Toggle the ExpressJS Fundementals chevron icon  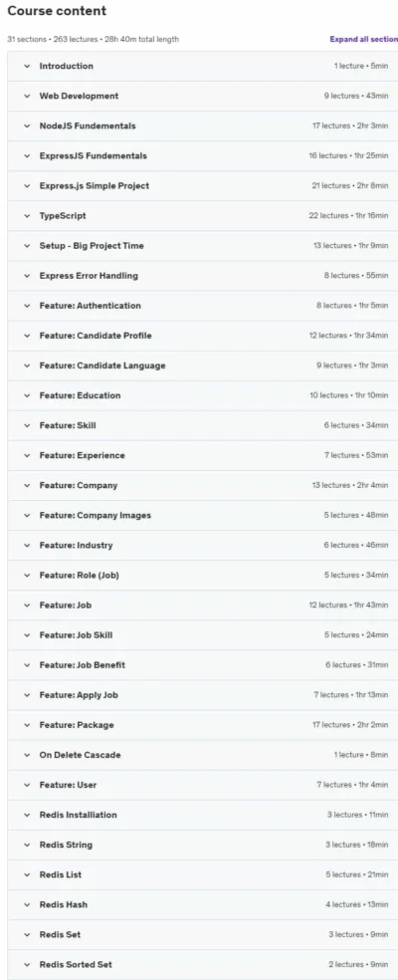(27, 156)
